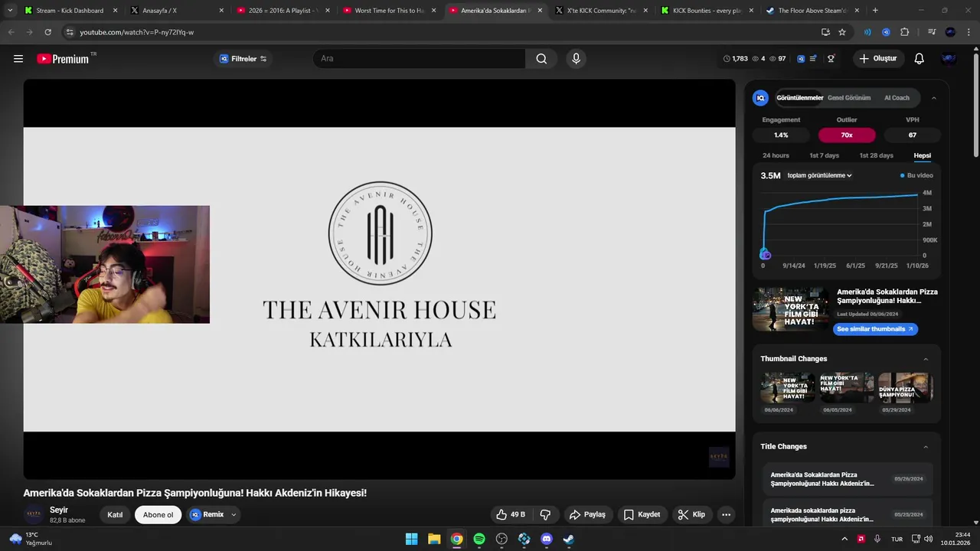
Task: Switch to Genel Görünüm tab
Action: (x=849, y=98)
